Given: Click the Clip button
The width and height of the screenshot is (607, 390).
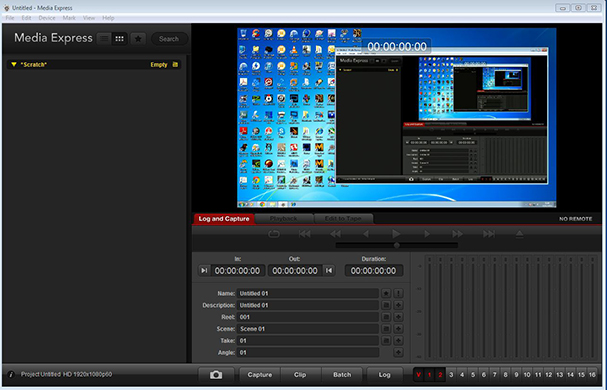Looking at the screenshot, I should (300, 375).
